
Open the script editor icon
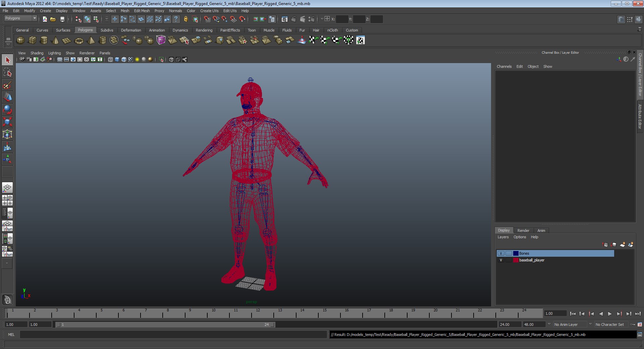tap(640, 335)
